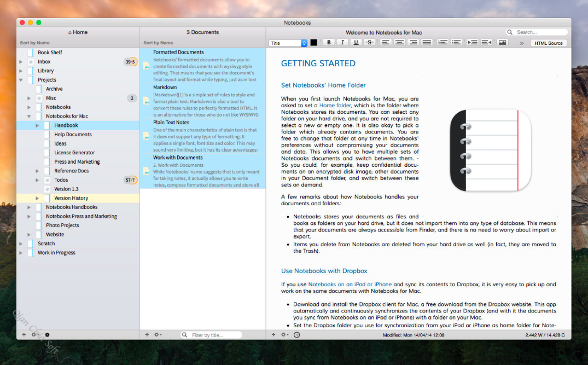This screenshot has height=365, width=588.
Task: Expand the Version History book
Action: click(x=38, y=198)
